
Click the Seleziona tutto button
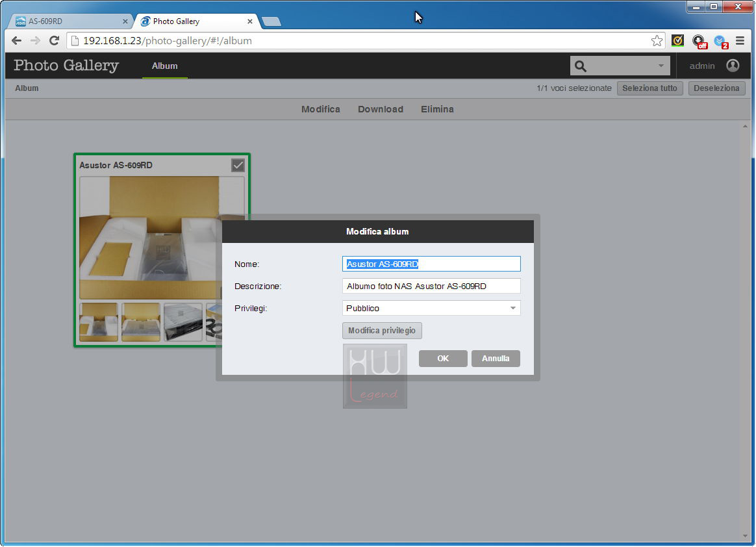(x=649, y=88)
